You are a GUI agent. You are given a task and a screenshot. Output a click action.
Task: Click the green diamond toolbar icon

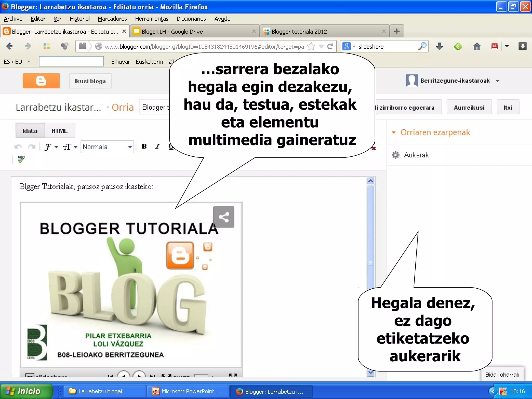pos(458,46)
